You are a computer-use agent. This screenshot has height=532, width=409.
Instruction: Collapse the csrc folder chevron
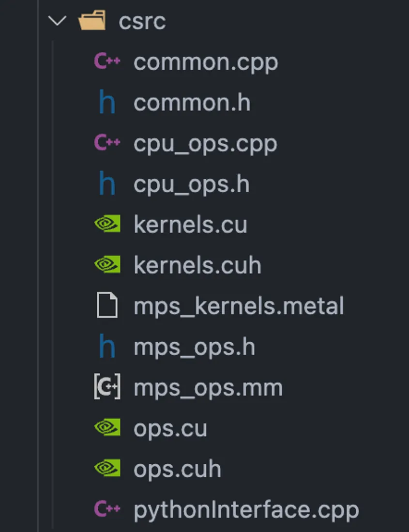click(x=58, y=21)
